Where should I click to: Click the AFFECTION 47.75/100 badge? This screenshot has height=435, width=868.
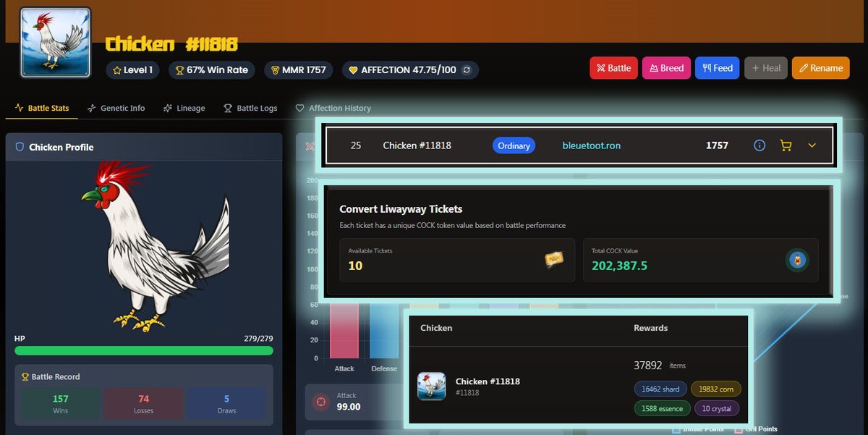click(x=410, y=70)
